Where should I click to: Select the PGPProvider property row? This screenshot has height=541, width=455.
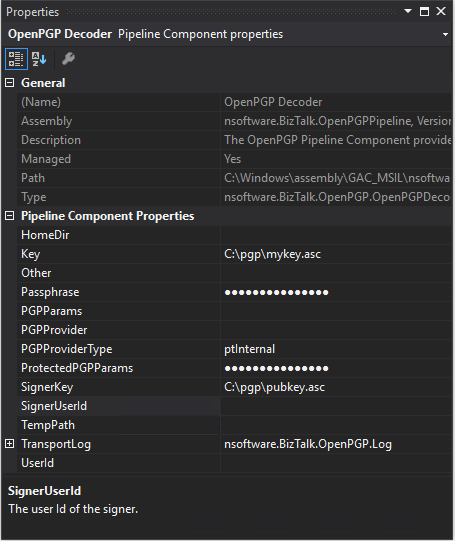coord(235,330)
